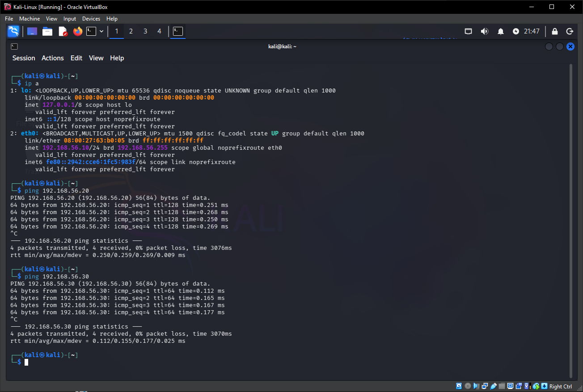The image size is (583, 392).
Task: Open the terminal launcher dropdown arrow
Action: point(101,31)
